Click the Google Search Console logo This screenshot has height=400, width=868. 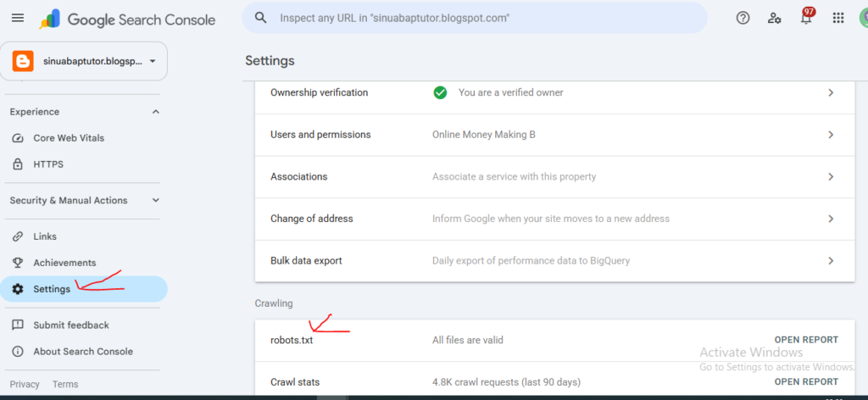click(x=127, y=19)
